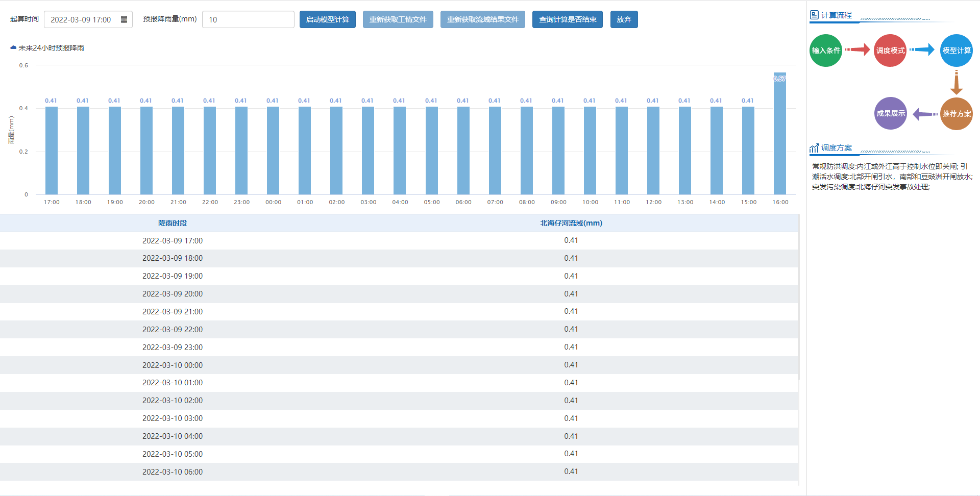Click the 降雨时段 column header
The width and height of the screenshot is (980, 496).
pyautogui.click(x=173, y=223)
